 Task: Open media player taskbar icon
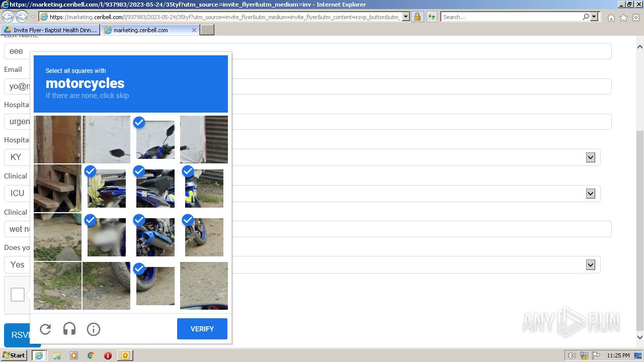[74, 355]
